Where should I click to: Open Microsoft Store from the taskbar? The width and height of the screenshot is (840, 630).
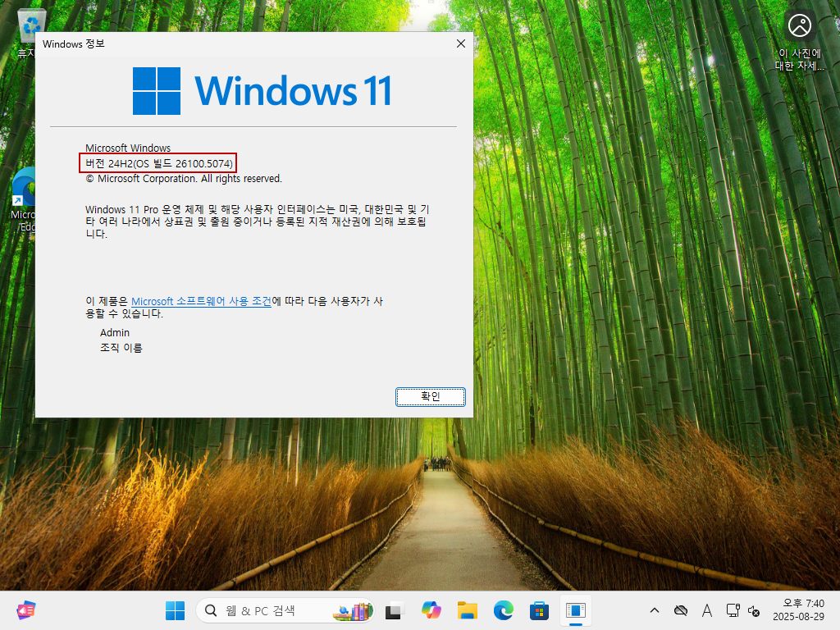coord(540,610)
